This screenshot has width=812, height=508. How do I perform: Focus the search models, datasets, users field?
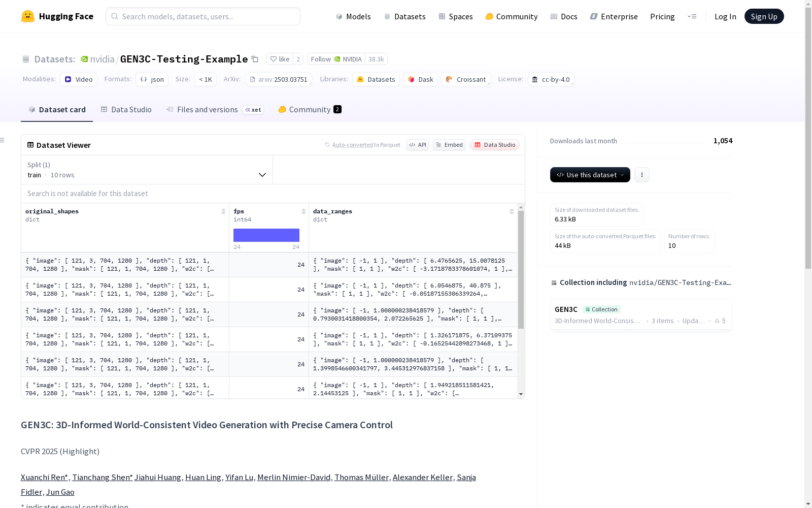[x=203, y=16]
